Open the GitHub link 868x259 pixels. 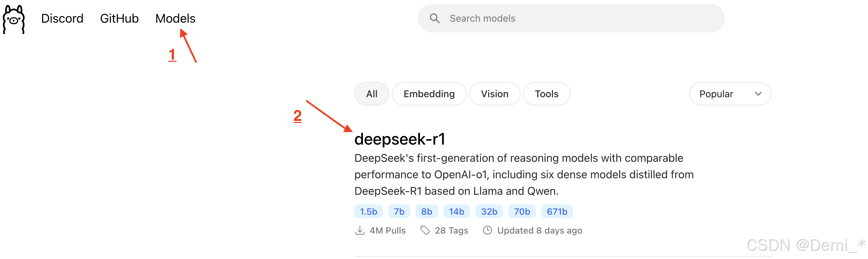pyautogui.click(x=119, y=19)
